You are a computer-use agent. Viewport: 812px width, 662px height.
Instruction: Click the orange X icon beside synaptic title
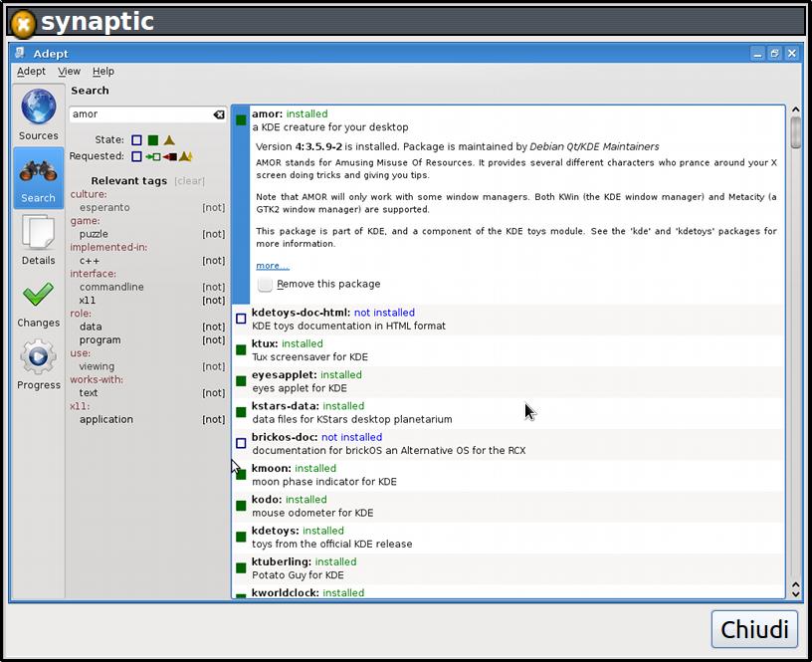coord(23,23)
